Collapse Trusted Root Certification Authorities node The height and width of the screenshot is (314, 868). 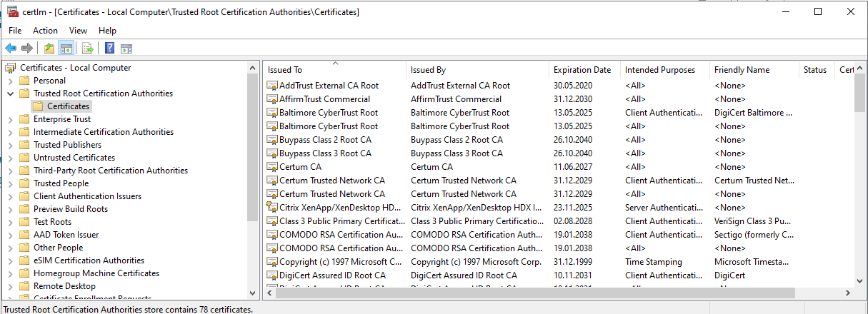tap(10, 93)
